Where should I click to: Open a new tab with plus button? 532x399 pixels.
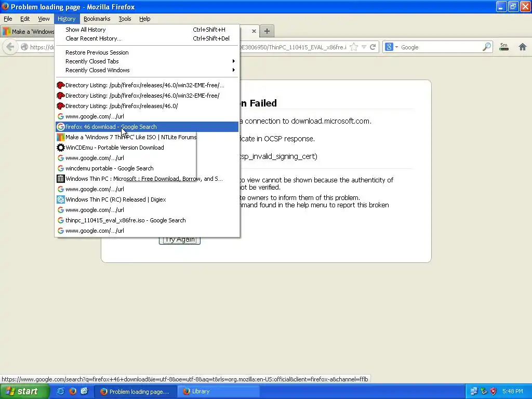coord(267,31)
